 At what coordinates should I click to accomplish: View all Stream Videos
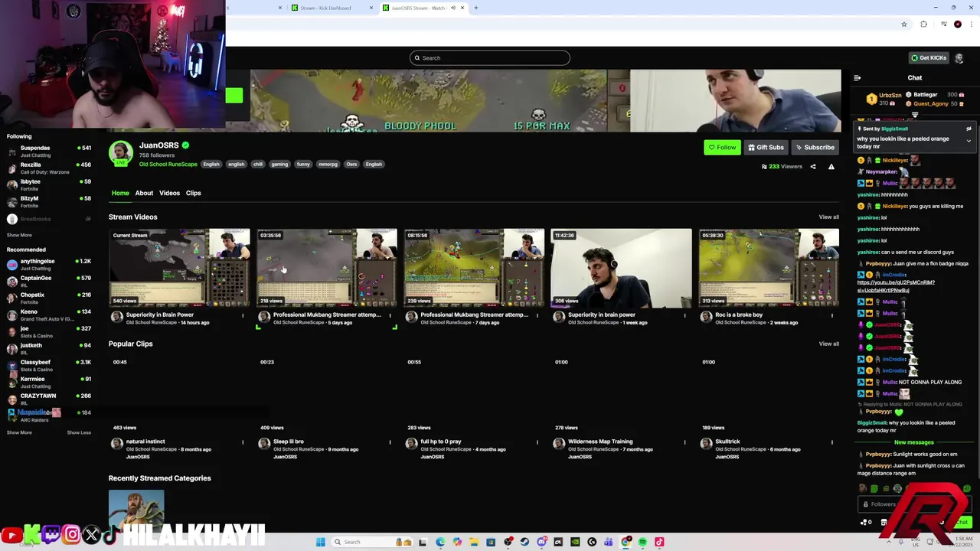coord(828,217)
